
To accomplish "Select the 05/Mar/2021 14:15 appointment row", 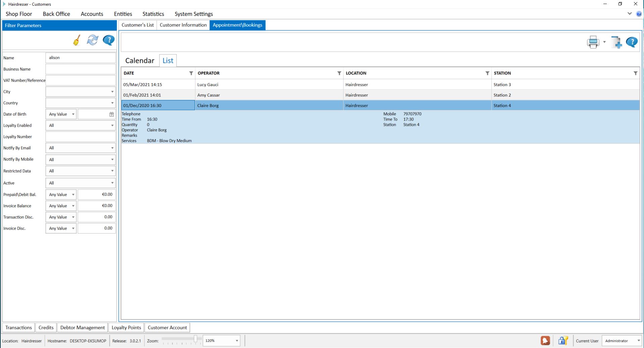I will (x=380, y=85).
